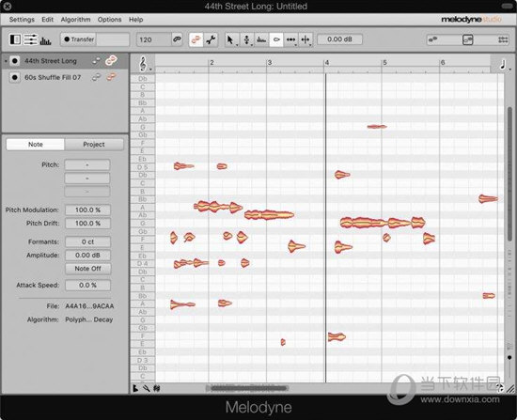Expand the pitch tool sub-options arrow
The height and width of the screenshot is (420, 517).
point(252,44)
